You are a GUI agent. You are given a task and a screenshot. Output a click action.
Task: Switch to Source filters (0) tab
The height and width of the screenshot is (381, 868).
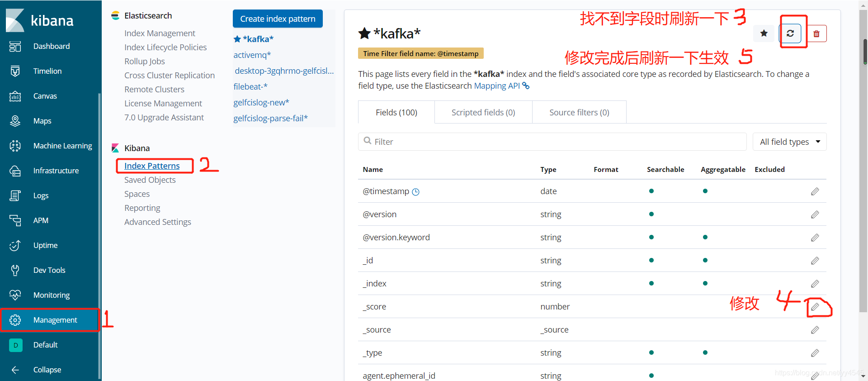coord(579,112)
